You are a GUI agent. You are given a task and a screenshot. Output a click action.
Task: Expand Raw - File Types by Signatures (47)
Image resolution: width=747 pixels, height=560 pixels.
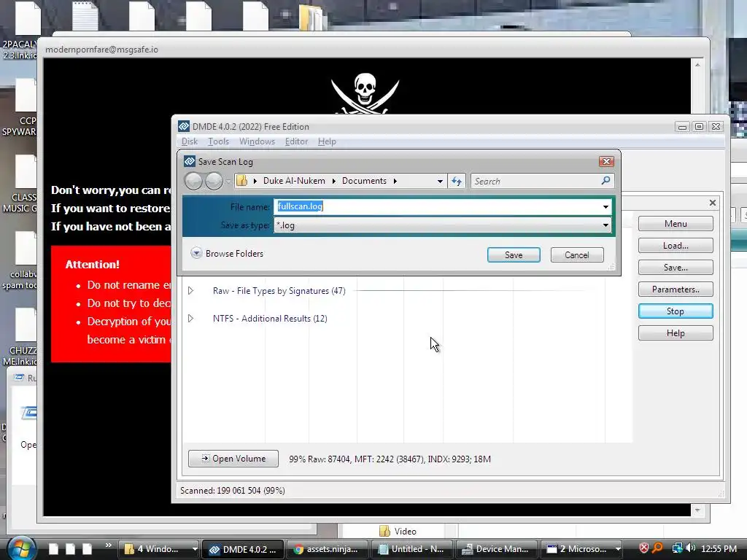[190, 290]
